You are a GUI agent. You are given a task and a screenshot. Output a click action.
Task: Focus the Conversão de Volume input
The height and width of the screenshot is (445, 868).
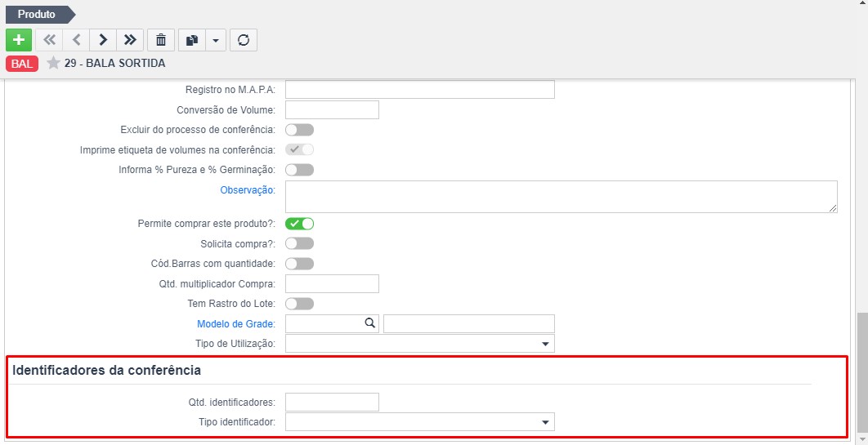332,109
